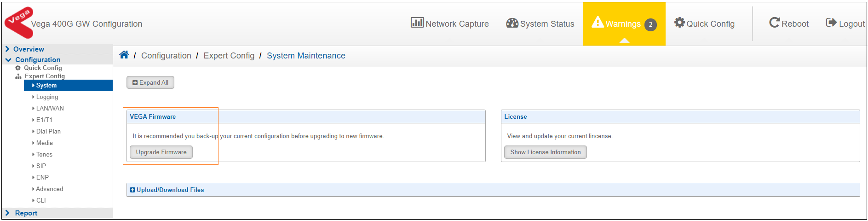This screenshot has height=221, width=868.
Task: Click the warnings count badge showing 2
Action: pos(650,24)
